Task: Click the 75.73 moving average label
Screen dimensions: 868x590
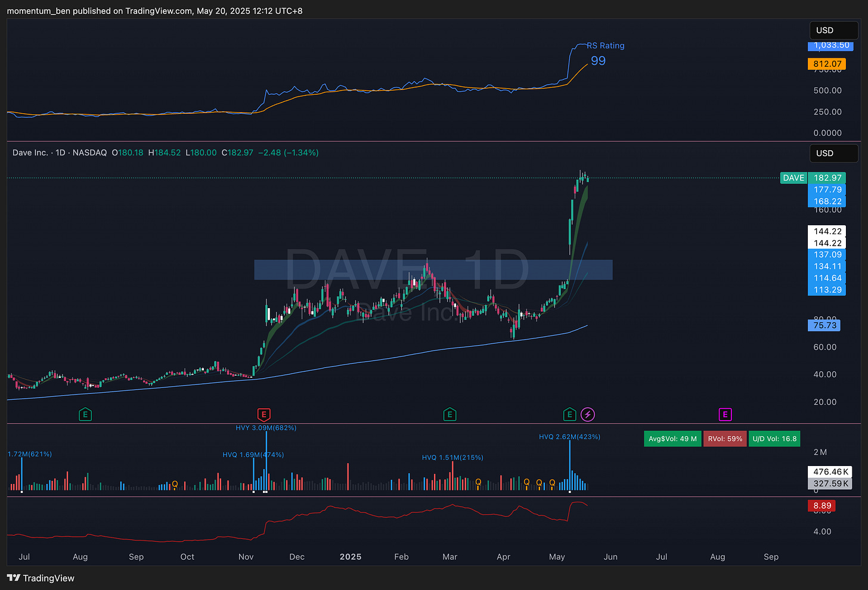Action: [x=824, y=325]
